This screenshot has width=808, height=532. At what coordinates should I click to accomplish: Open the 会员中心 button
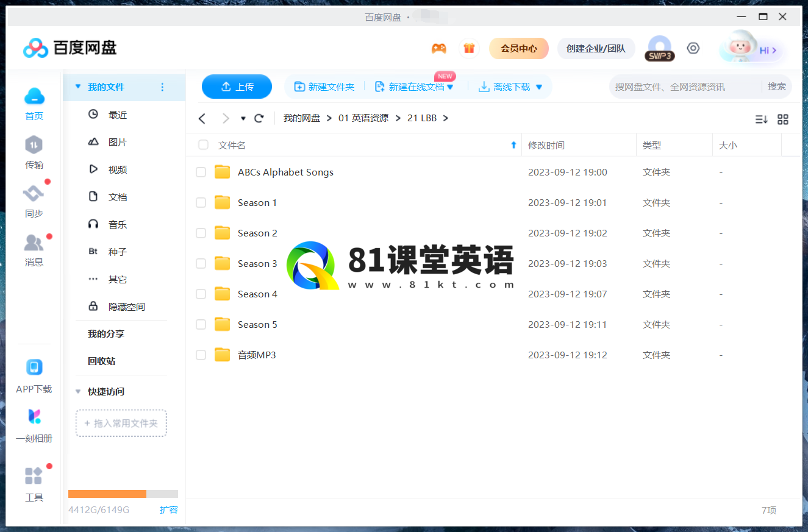click(519, 48)
